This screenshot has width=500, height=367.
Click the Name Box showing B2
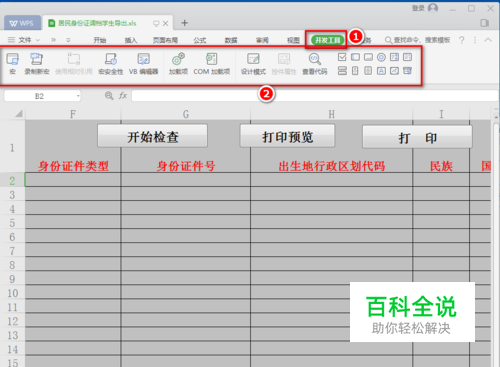tap(39, 96)
